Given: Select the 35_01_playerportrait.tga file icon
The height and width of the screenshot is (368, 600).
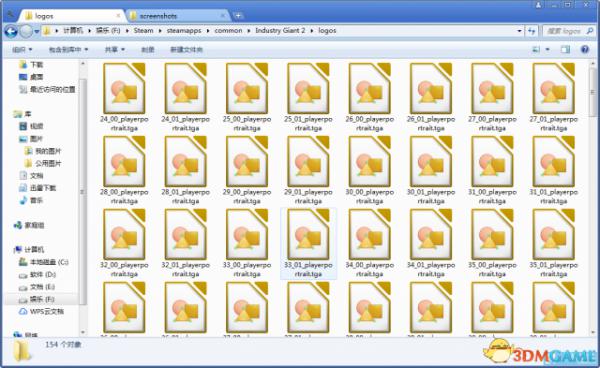Looking at the screenshot, I should pos(554,234).
